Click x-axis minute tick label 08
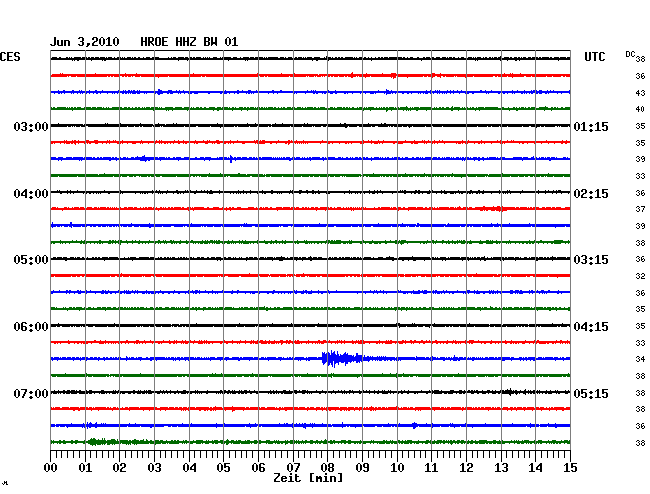Image resolution: width=650 pixels, height=494 pixels. click(327, 467)
